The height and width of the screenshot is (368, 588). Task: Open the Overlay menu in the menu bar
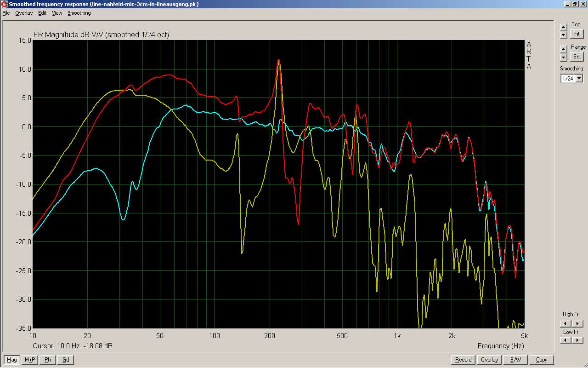pos(24,13)
